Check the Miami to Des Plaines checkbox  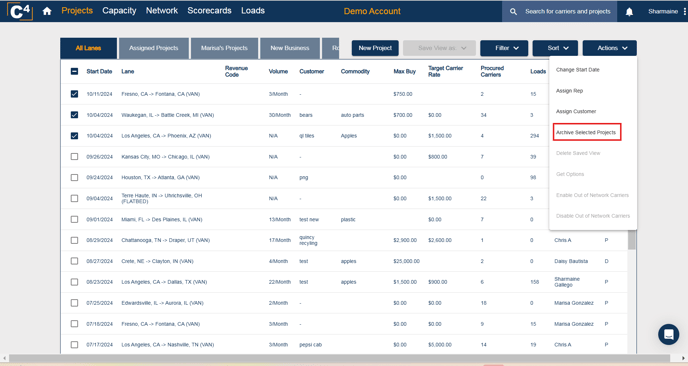point(75,219)
